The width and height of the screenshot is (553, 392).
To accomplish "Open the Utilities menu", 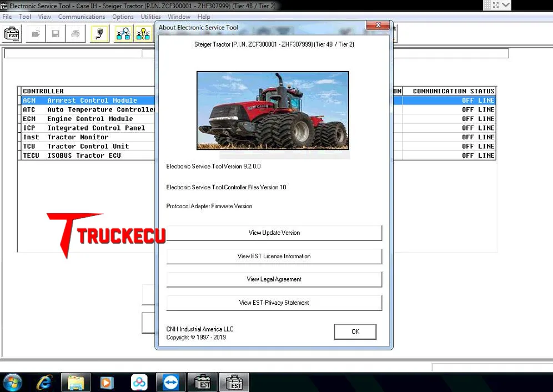I will coord(150,17).
